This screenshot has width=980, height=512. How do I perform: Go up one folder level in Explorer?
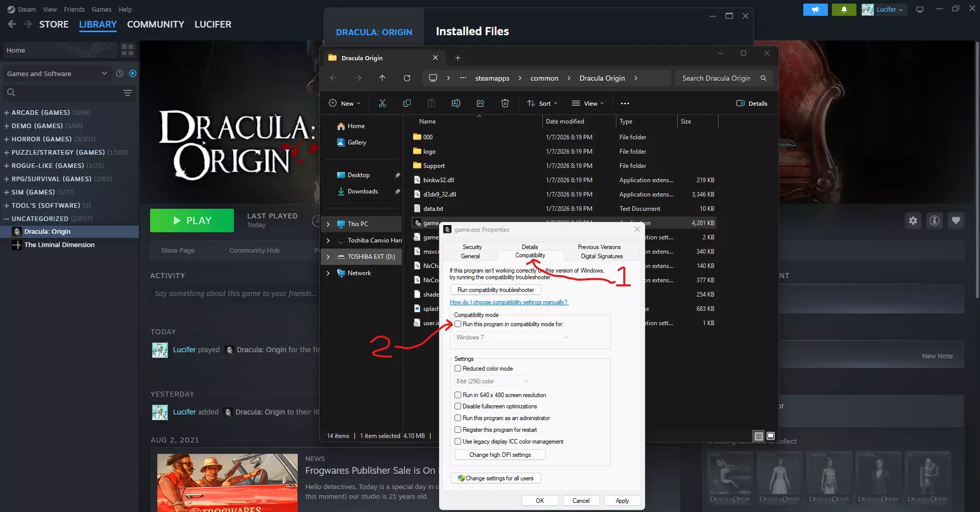point(383,78)
